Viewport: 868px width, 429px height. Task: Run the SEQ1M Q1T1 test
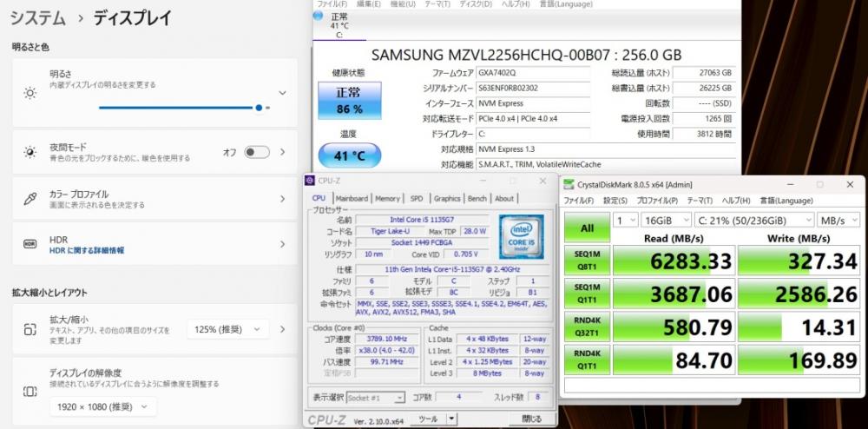(x=587, y=294)
